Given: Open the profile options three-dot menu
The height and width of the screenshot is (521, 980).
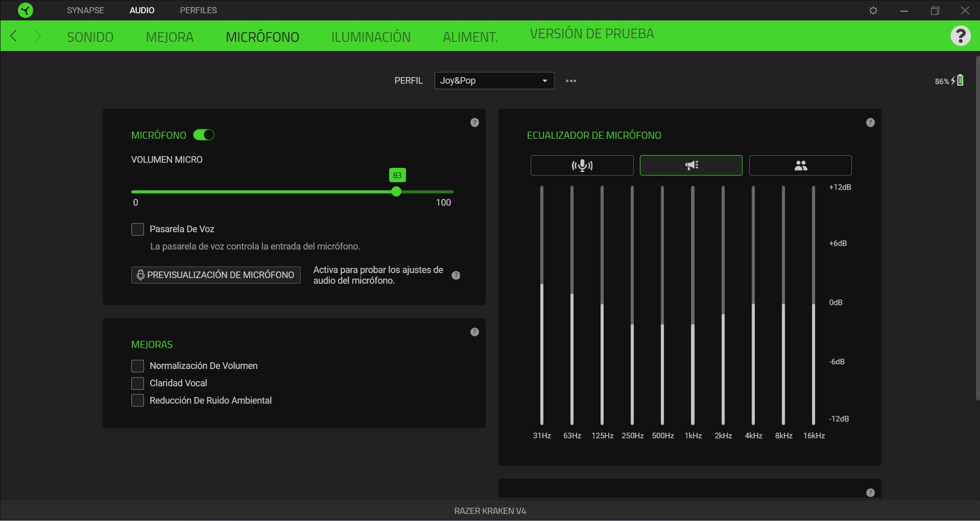Looking at the screenshot, I should (571, 81).
